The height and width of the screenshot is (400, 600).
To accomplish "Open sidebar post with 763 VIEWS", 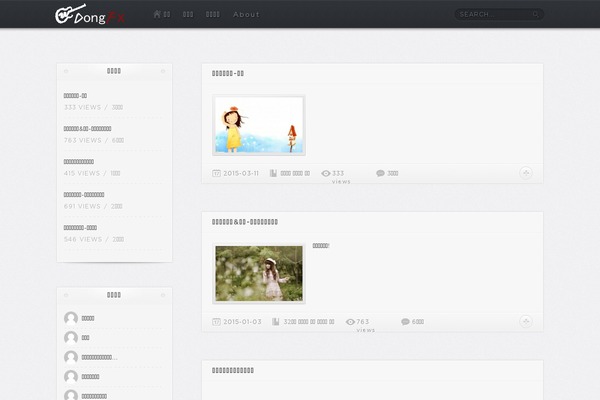I will pyautogui.click(x=87, y=129).
